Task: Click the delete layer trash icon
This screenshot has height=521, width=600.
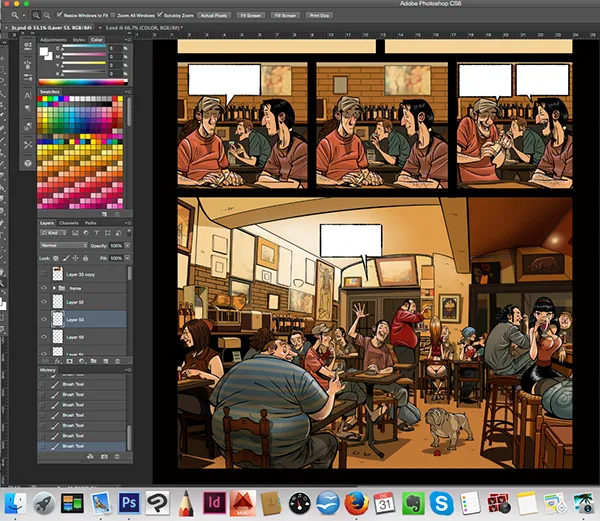Action: pyautogui.click(x=117, y=361)
